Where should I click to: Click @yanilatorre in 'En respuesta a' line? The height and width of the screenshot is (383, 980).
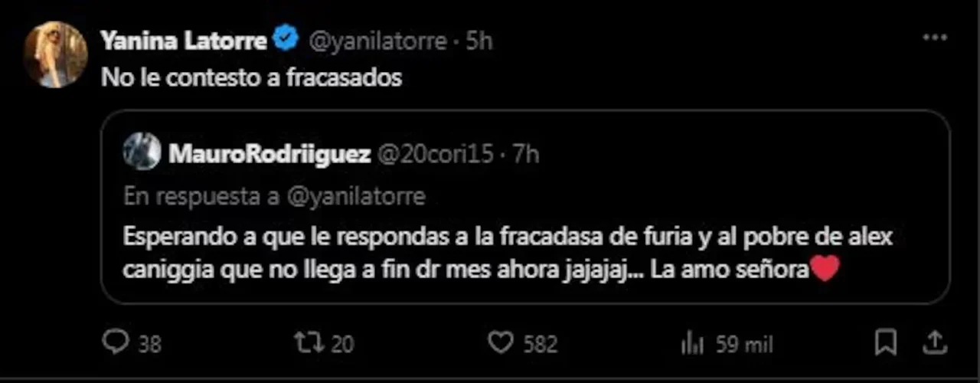pos(355,197)
